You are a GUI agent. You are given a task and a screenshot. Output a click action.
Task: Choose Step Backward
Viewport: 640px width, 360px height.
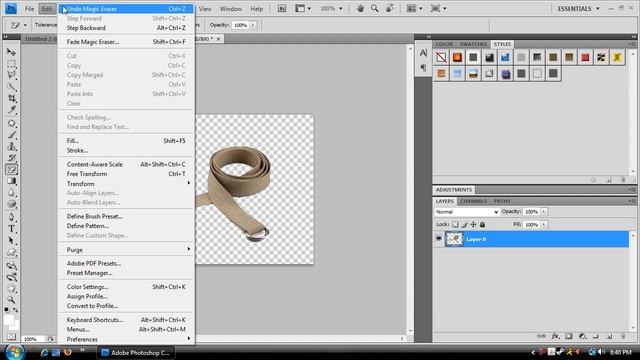(126, 28)
